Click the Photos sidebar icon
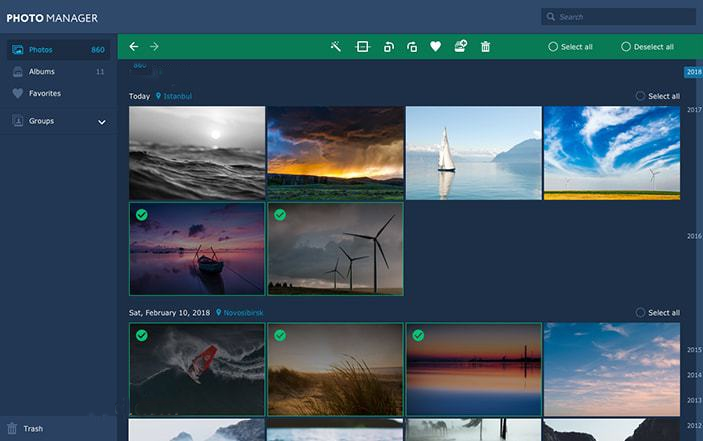The height and width of the screenshot is (441, 703). (x=17, y=50)
